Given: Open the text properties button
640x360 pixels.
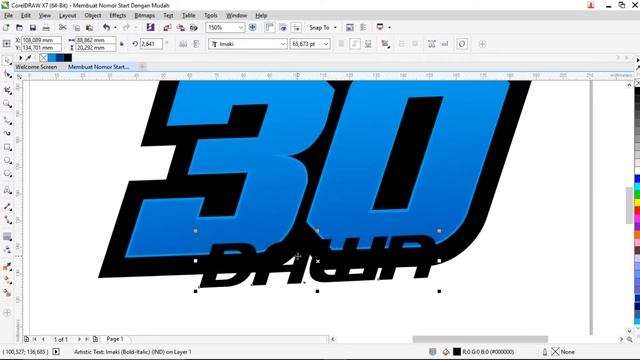Looking at the screenshot, I should [x=431, y=44].
